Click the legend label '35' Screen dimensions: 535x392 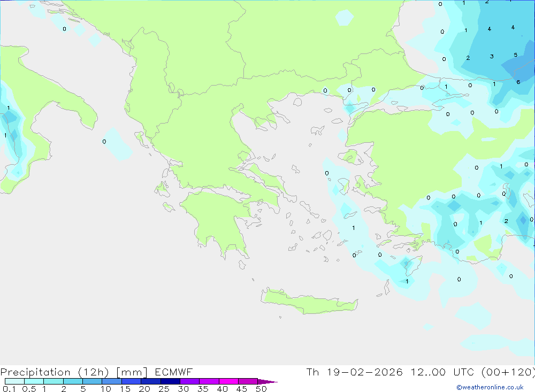tap(203, 389)
